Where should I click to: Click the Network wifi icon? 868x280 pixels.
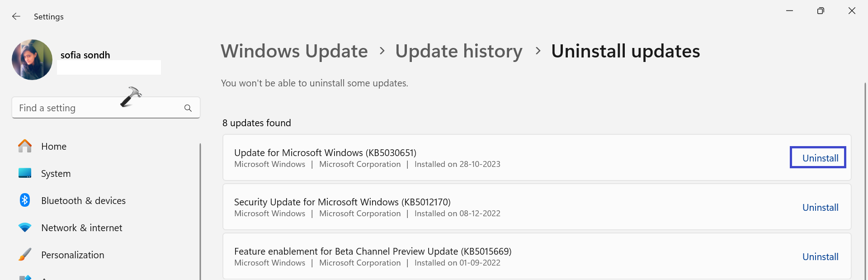25,228
